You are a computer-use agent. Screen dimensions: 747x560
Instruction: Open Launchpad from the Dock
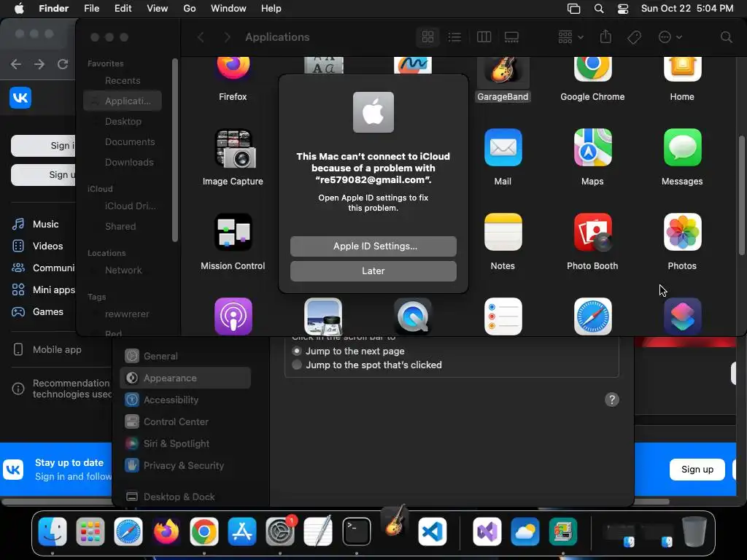[90, 532]
